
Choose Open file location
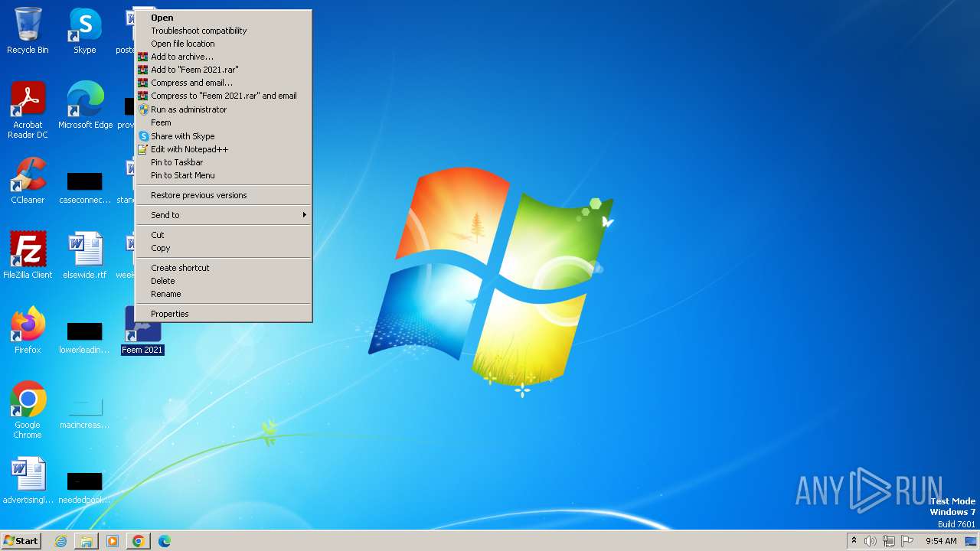click(x=224, y=44)
